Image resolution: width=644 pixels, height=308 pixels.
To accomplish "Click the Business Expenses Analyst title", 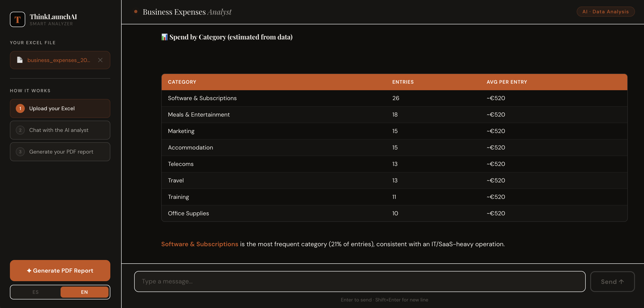I will [x=187, y=12].
